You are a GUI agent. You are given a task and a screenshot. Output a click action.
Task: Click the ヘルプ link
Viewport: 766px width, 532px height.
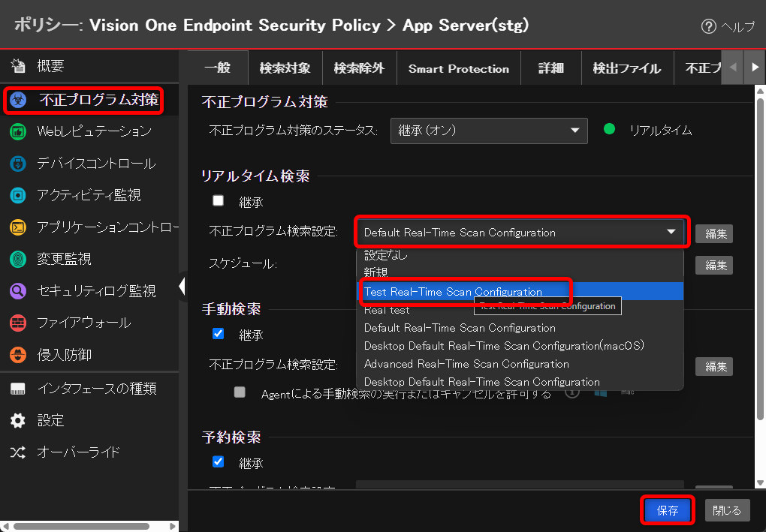737,26
